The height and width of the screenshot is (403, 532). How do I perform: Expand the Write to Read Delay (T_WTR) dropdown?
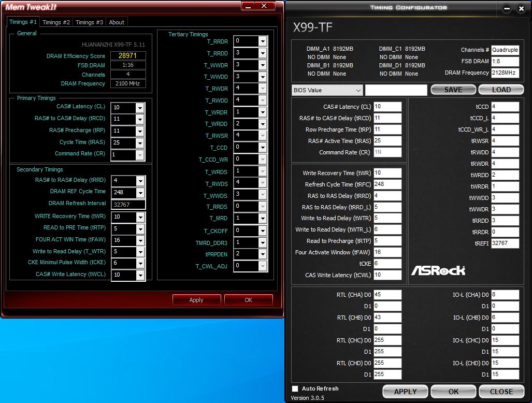(140, 252)
